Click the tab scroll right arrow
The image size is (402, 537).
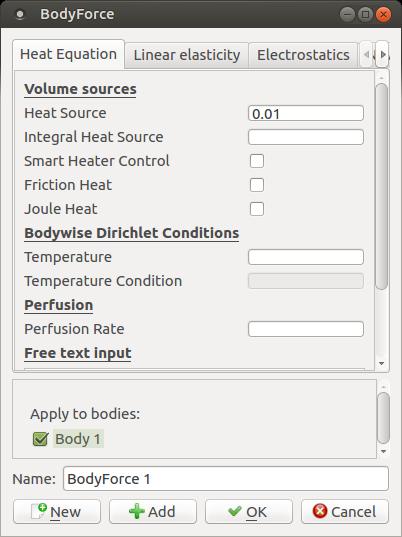[382, 54]
